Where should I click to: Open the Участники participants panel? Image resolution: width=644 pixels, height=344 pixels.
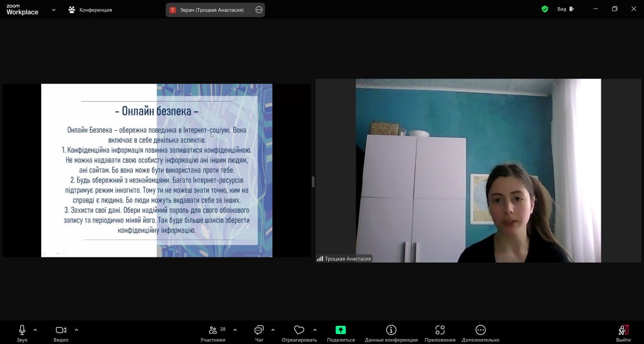pyautogui.click(x=213, y=330)
